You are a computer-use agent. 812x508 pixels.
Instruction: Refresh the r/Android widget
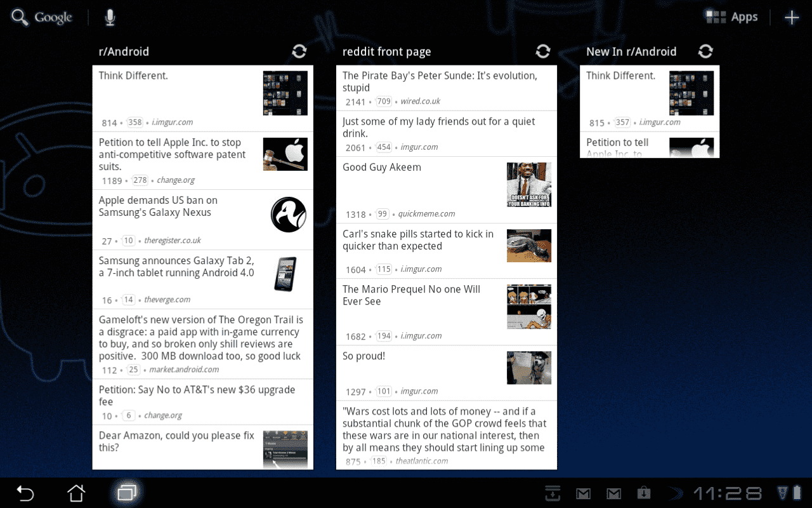click(x=299, y=51)
